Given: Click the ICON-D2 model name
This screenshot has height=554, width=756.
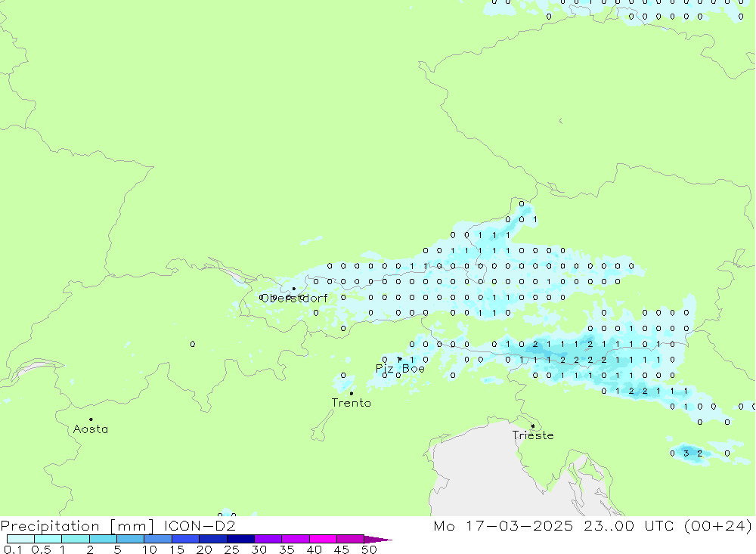Looking at the screenshot, I should click(x=200, y=526).
